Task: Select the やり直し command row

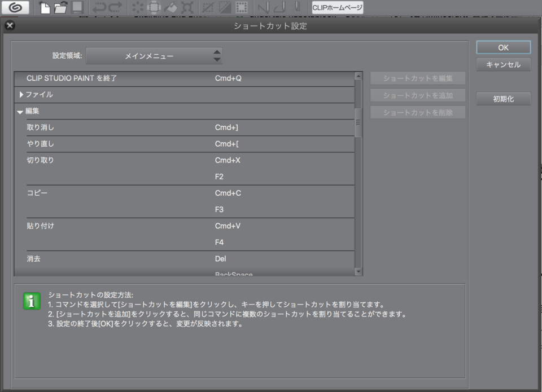Action: (190, 144)
